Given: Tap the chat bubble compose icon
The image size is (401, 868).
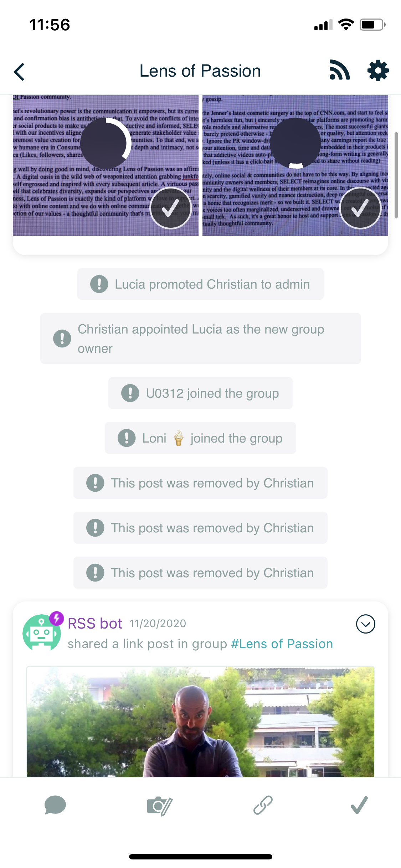Looking at the screenshot, I should tap(55, 805).
